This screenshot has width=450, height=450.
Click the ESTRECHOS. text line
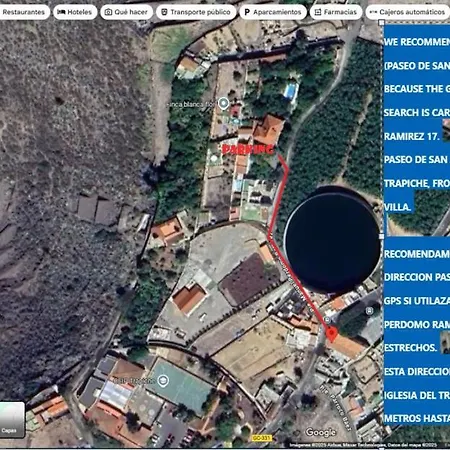pyautogui.click(x=410, y=348)
